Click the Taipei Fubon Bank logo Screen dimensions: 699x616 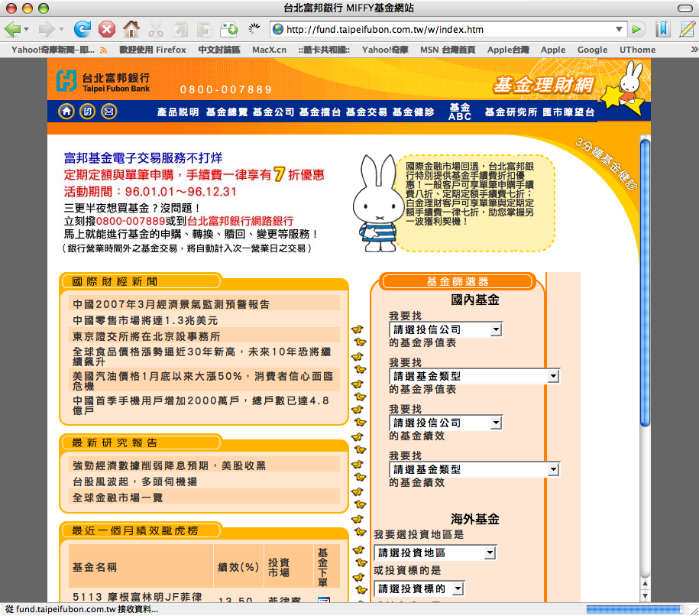[103, 82]
